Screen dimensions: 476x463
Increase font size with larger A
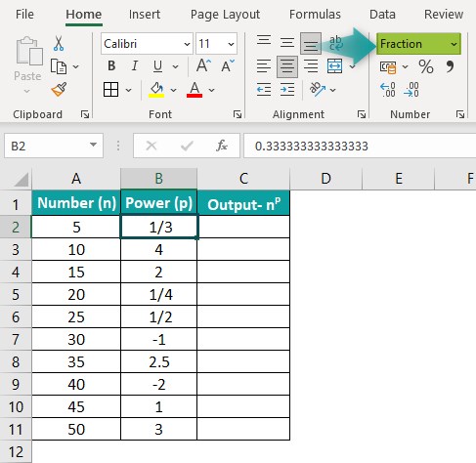point(203,65)
